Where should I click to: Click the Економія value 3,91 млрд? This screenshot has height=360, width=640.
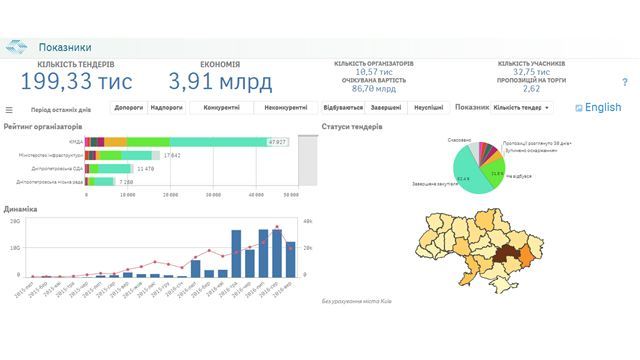220,81
